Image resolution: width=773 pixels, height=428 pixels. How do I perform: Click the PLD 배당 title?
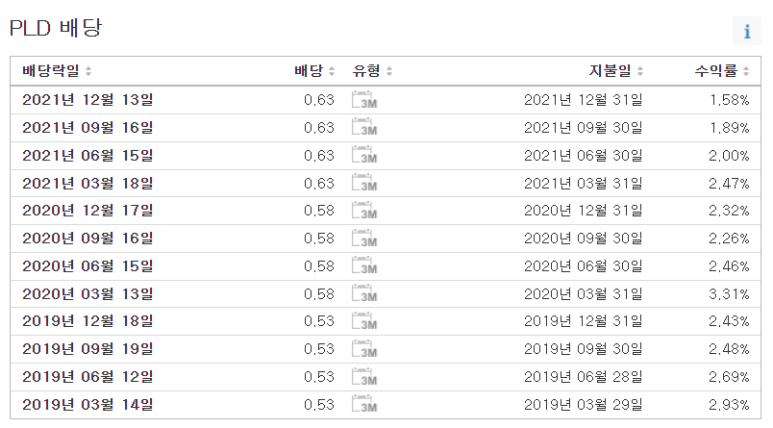56,28
